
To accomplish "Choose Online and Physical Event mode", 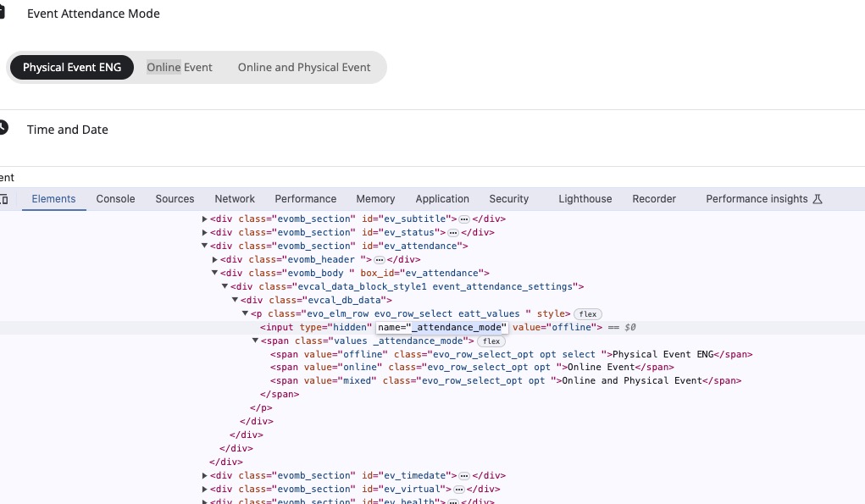I will (x=304, y=67).
